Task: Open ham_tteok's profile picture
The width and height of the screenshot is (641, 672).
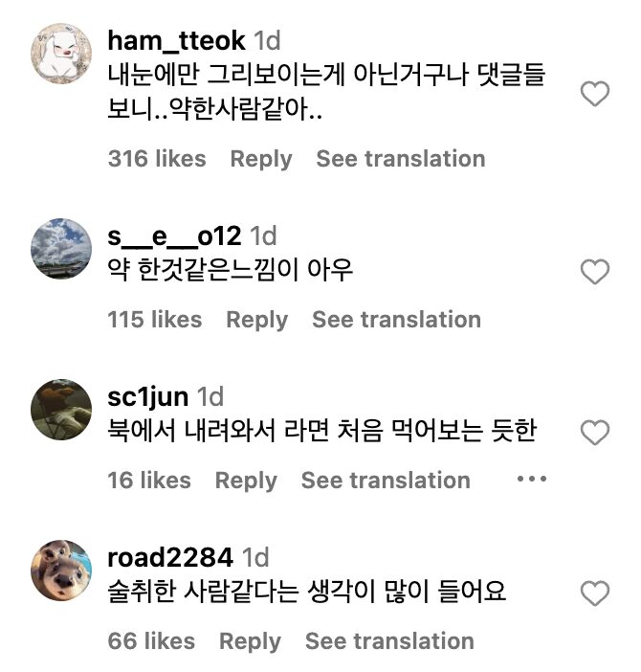Action: [x=62, y=53]
